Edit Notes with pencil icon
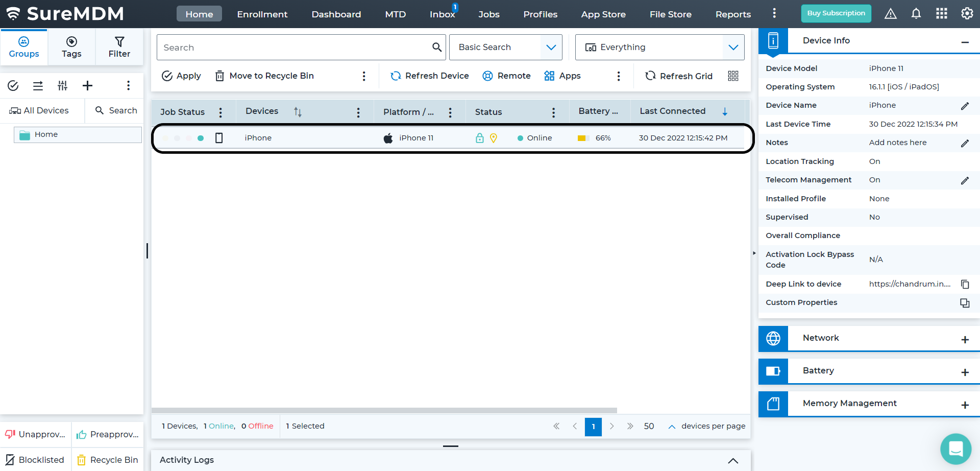Image resolution: width=980 pixels, height=471 pixels. [x=965, y=143]
